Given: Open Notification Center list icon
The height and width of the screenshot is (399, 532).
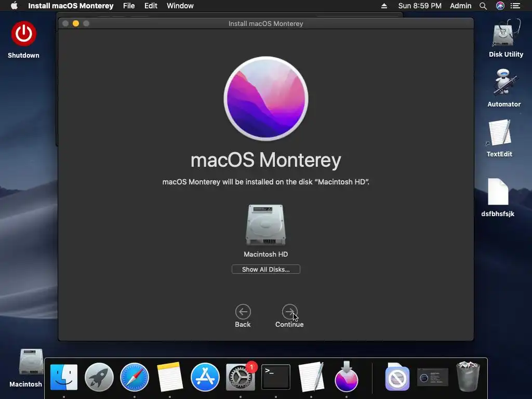Looking at the screenshot, I should click(515, 6).
